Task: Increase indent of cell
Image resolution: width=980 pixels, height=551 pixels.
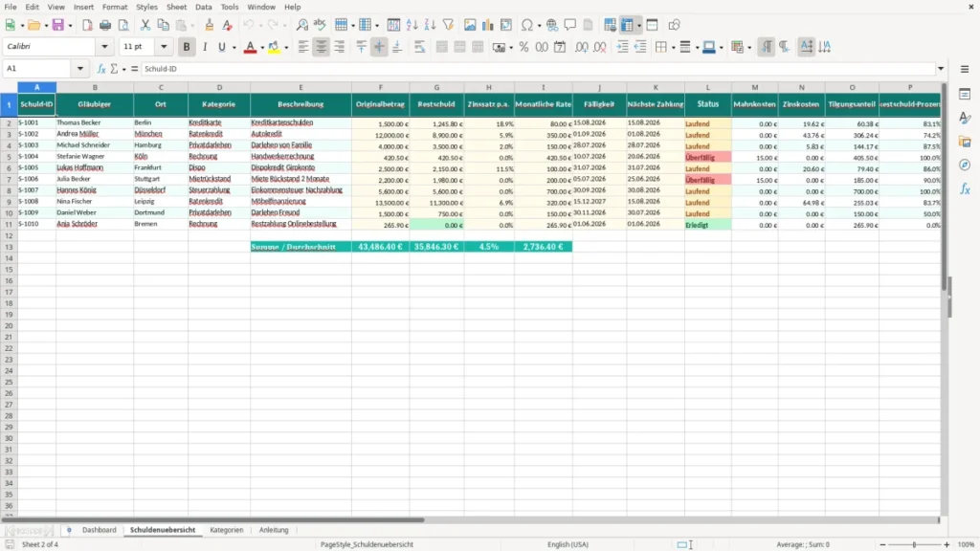Action: (622, 47)
